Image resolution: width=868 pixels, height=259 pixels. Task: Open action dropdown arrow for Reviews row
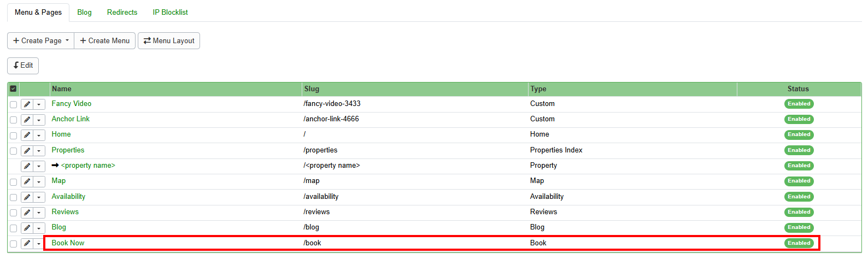39,213
